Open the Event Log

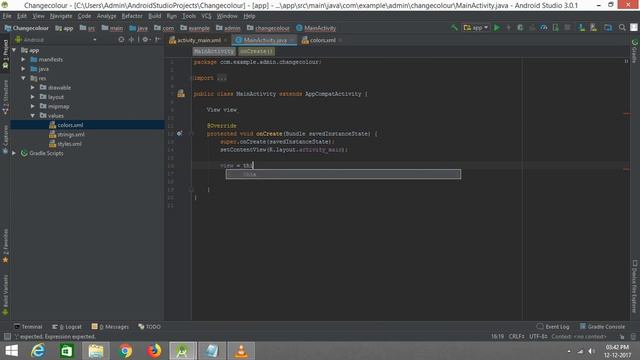click(553, 327)
